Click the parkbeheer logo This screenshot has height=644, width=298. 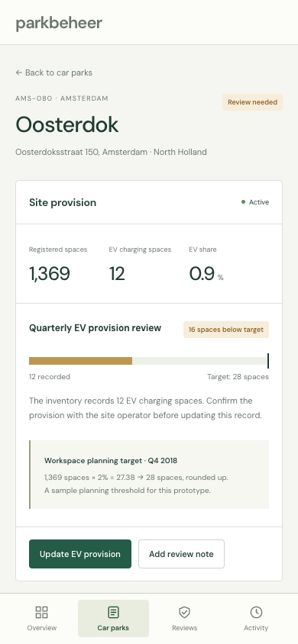point(59,23)
